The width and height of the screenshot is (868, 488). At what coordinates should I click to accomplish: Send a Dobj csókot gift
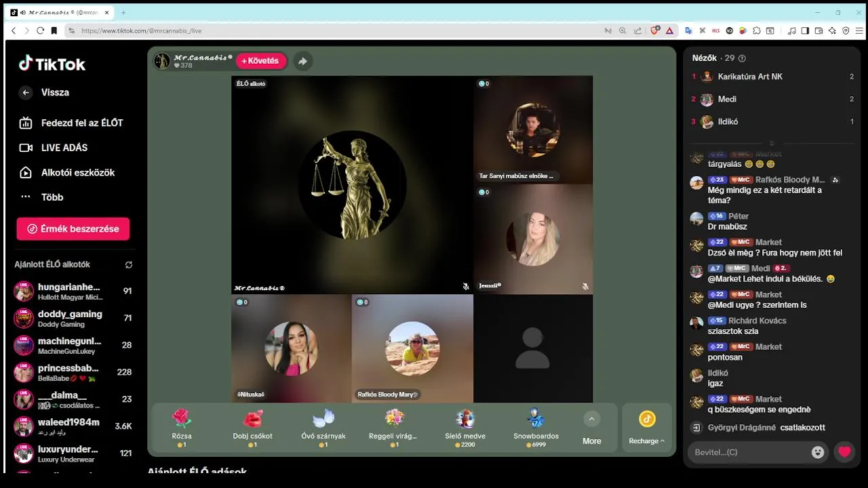click(x=252, y=427)
